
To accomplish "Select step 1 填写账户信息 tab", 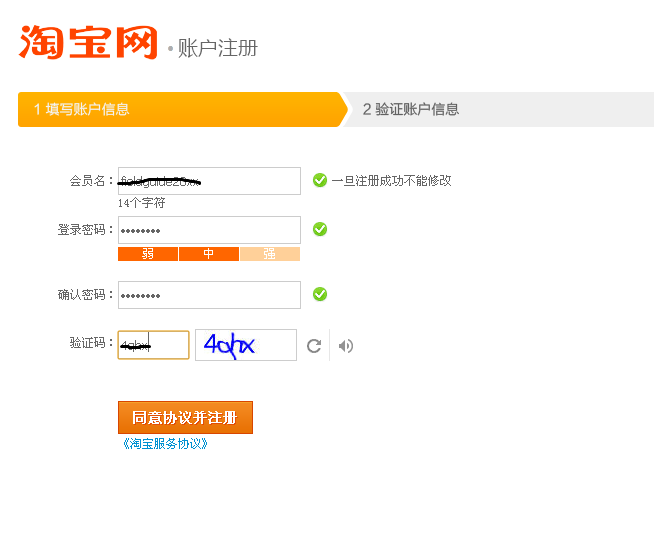I will point(182,109).
